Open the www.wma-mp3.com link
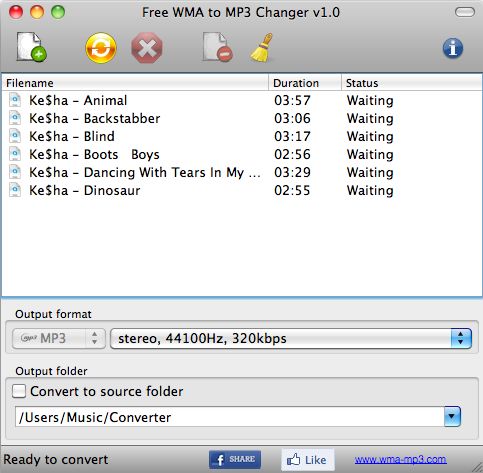 click(400, 459)
